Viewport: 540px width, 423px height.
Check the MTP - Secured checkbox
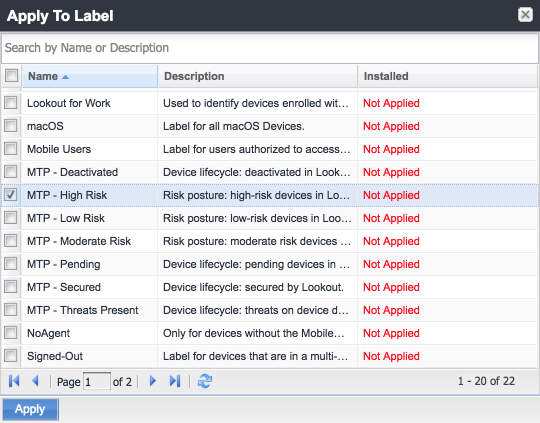[x=11, y=287]
